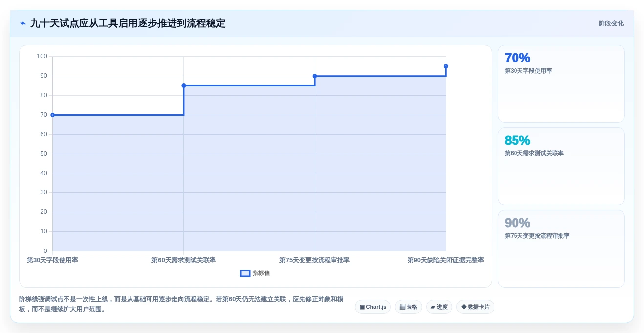Viewport: 644px width, 333px height.
Task: Click the 阶段变化 label in header
Action: pyautogui.click(x=611, y=23)
